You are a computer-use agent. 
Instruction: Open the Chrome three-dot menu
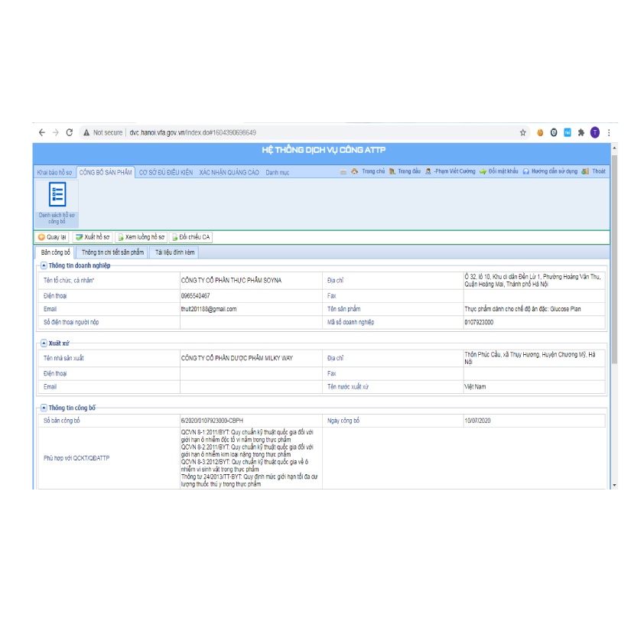click(x=609, y=132)
